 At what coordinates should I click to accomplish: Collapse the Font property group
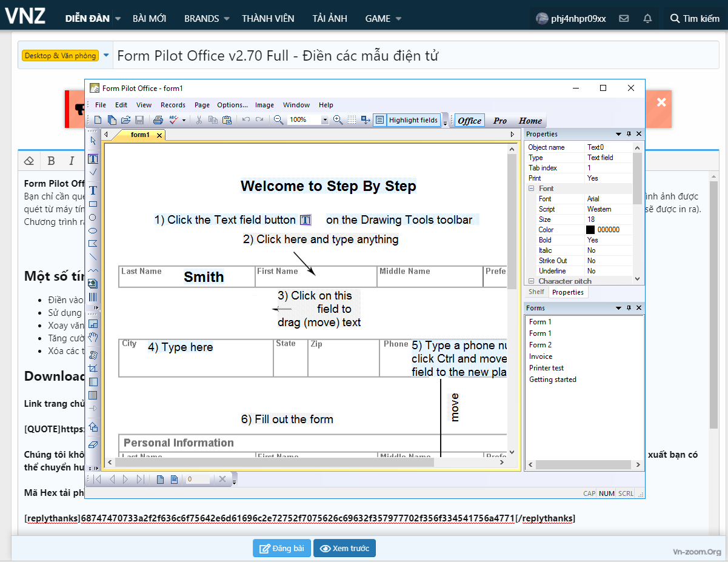tap(531, 189)
